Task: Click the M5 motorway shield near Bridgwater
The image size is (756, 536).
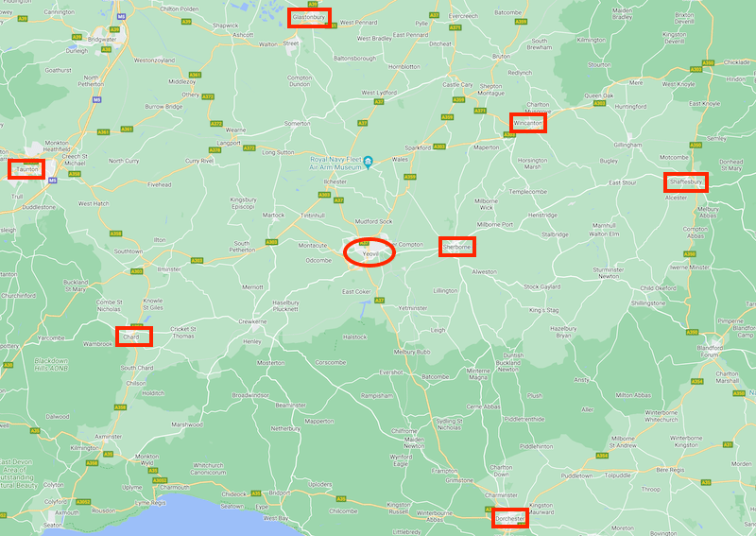Action: 122,16
